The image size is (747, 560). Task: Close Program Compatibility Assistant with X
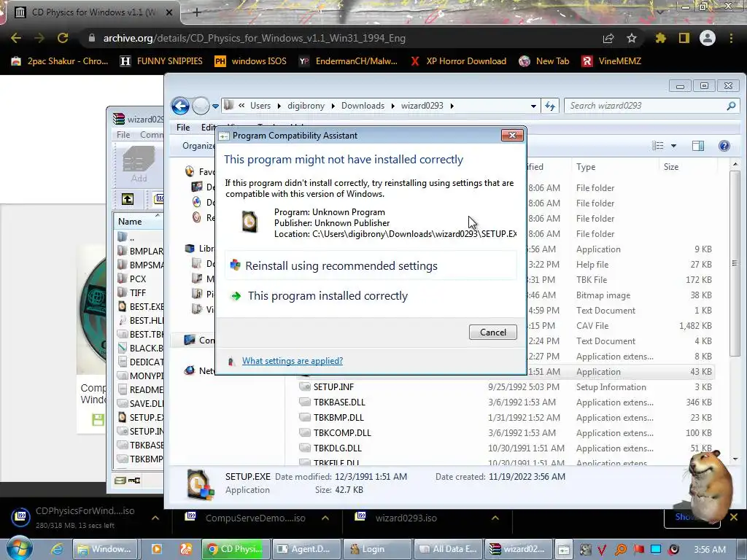(512, 135)
